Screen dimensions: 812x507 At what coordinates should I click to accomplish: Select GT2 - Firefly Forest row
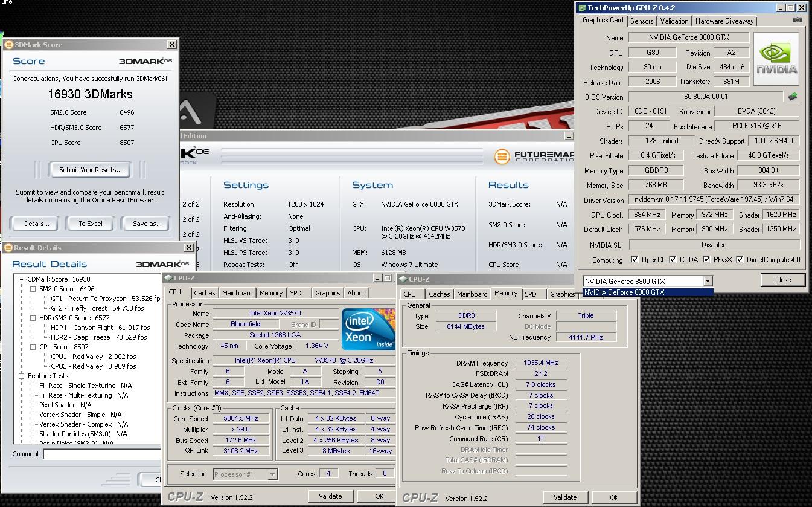(x=97, y=308)
